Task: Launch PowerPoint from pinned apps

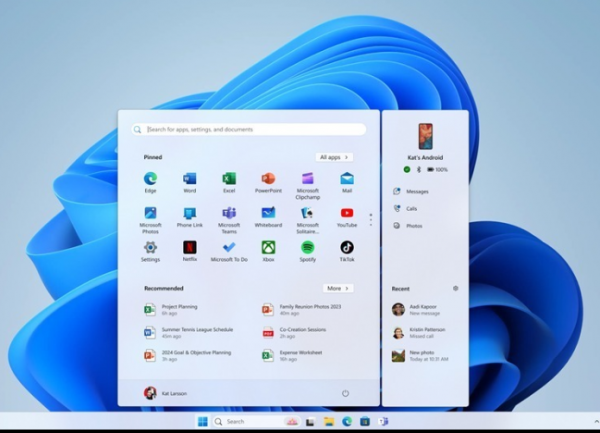Action: [268, 182]
